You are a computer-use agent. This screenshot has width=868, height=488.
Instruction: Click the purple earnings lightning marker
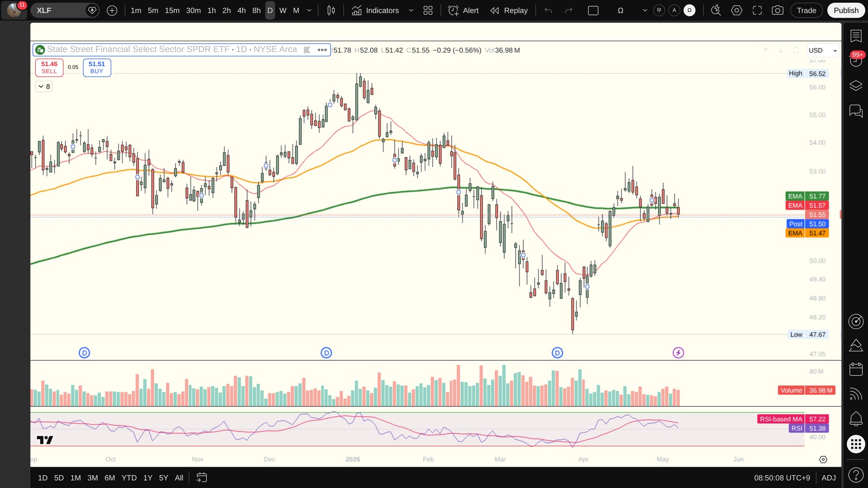click(678, 353)
